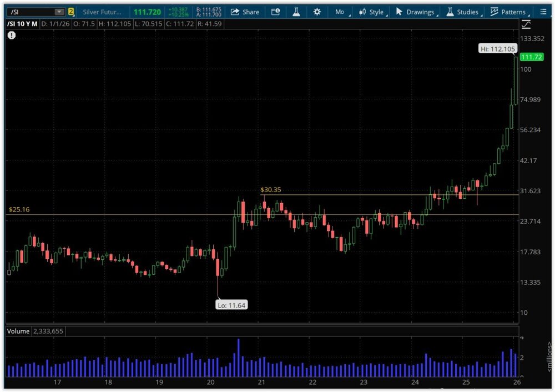Select the Mo timeframe button
The image size is (555, 392).
(x=340, y=12)
